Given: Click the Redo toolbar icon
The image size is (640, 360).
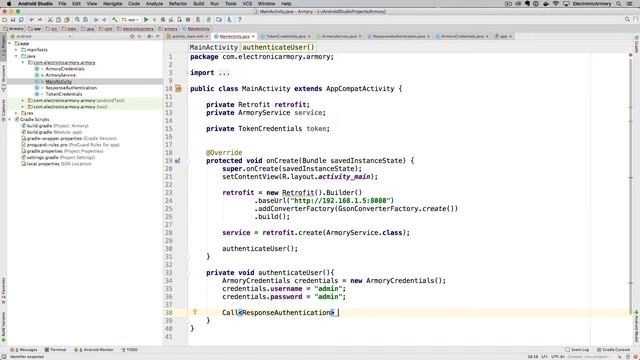Looking at the screenshot, I should [40, 20].
